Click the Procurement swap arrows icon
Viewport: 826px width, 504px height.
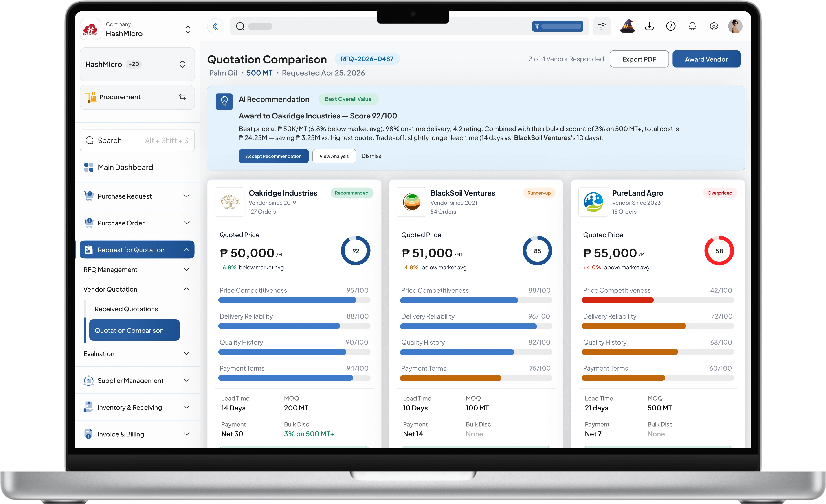182,97
